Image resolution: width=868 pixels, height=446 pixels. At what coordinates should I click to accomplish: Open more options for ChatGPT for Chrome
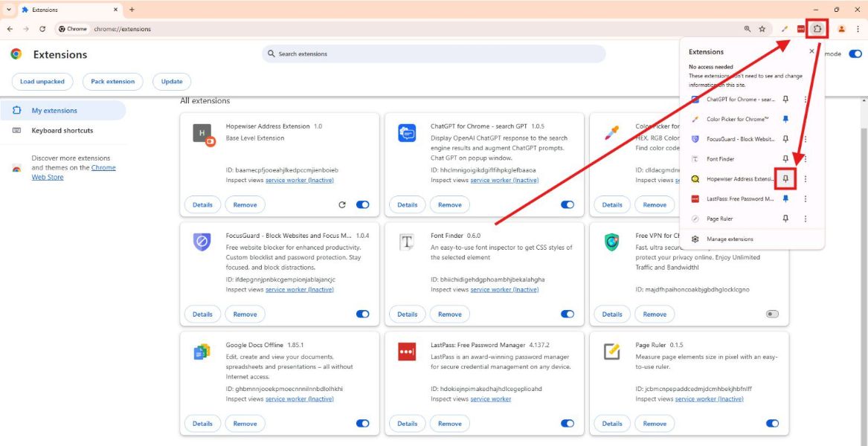tap(805, 100)
